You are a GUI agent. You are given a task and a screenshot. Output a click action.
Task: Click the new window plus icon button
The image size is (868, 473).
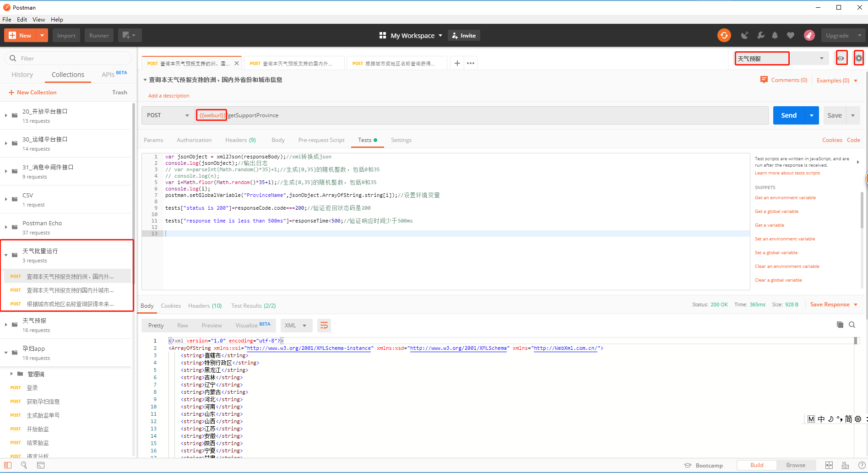coord(130,35)
